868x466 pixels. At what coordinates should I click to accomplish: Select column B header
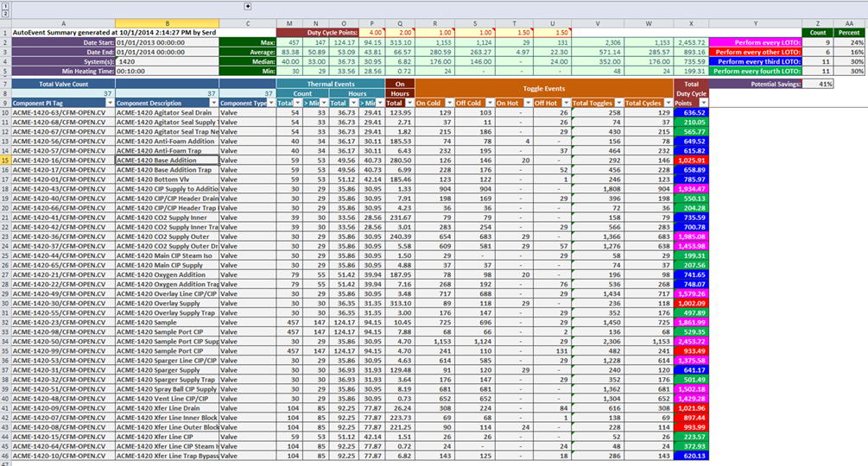[x=168, y=24]
